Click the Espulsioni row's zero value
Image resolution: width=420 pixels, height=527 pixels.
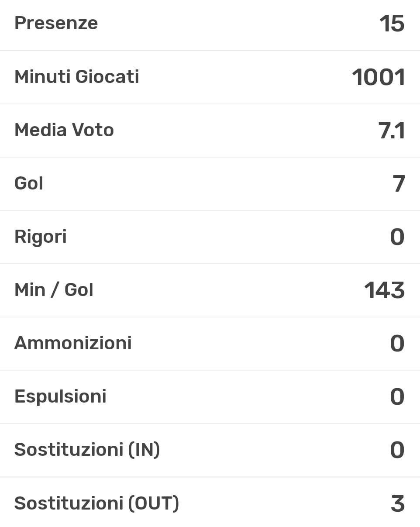tap(397, 397)
